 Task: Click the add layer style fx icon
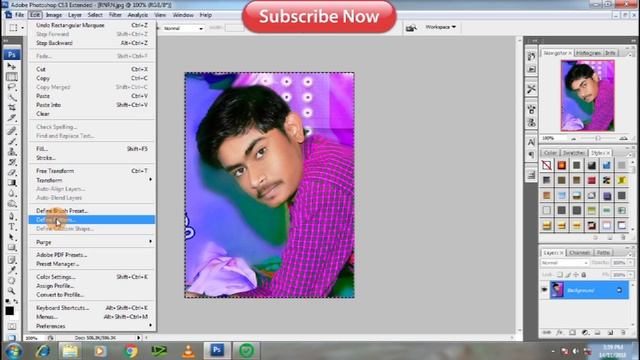[560, 333]
